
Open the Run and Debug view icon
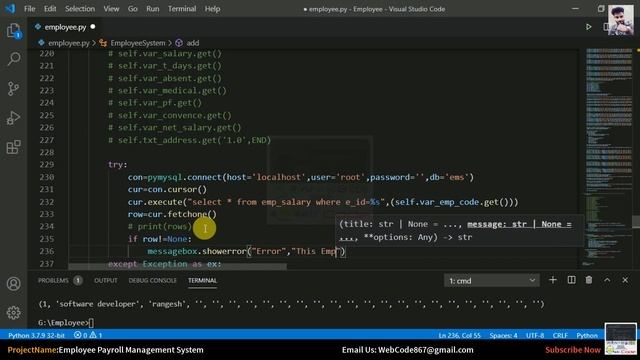coord(13,118)
